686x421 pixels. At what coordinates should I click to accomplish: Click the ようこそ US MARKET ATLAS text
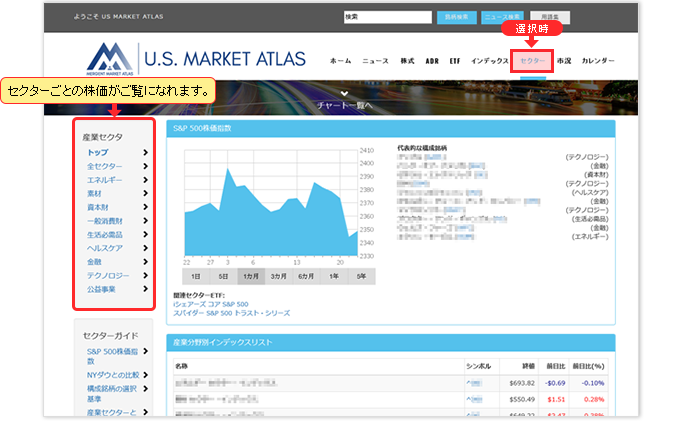118,17
